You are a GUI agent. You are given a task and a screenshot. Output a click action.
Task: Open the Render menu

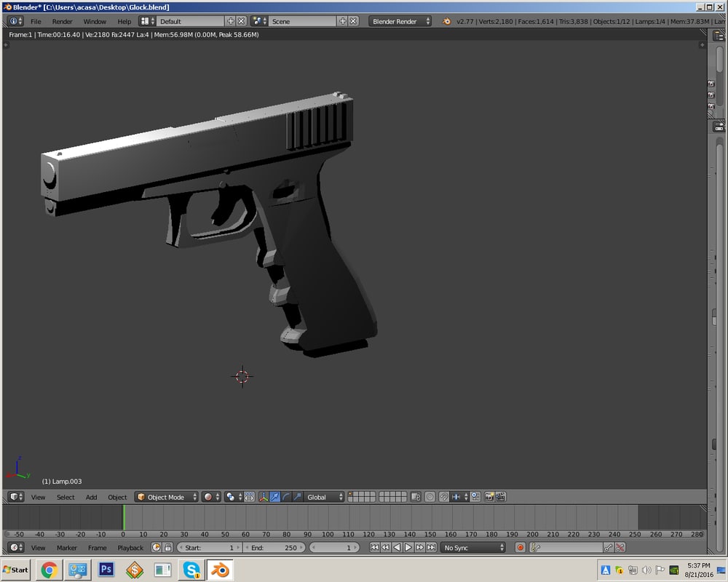coord(63,21)
